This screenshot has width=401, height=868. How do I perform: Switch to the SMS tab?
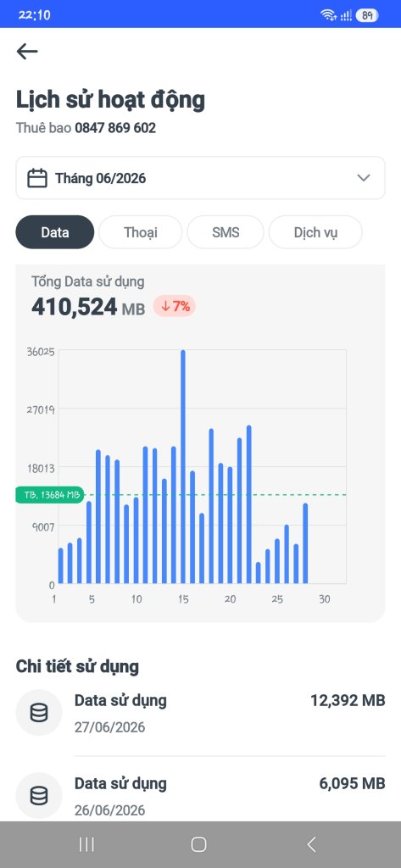point(226,232)
